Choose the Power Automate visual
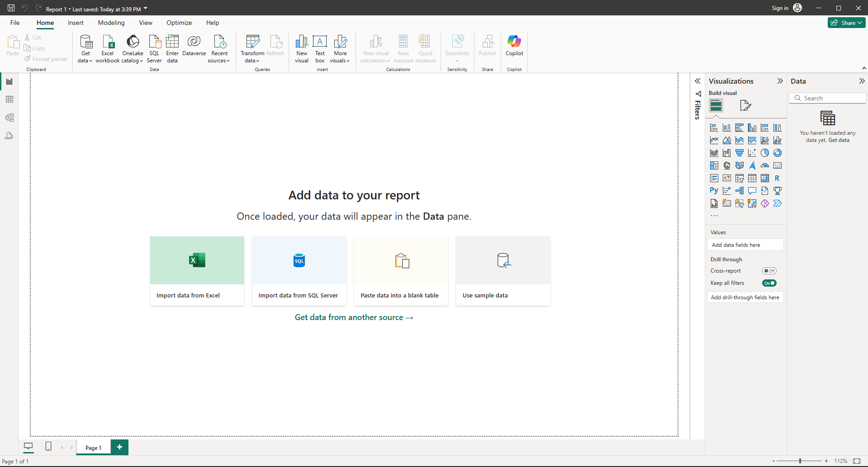The width and height of the screenshot is (868, 467). 778,203
